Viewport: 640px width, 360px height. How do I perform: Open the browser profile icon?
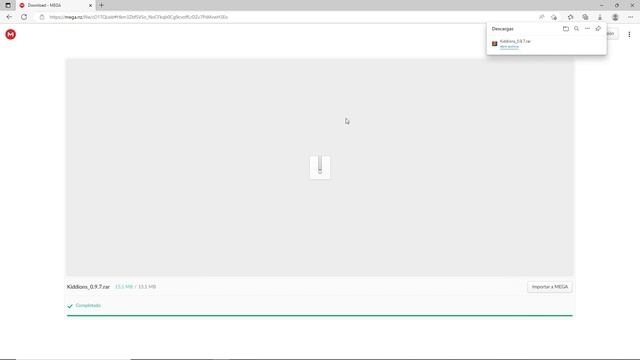click(615, 17)
